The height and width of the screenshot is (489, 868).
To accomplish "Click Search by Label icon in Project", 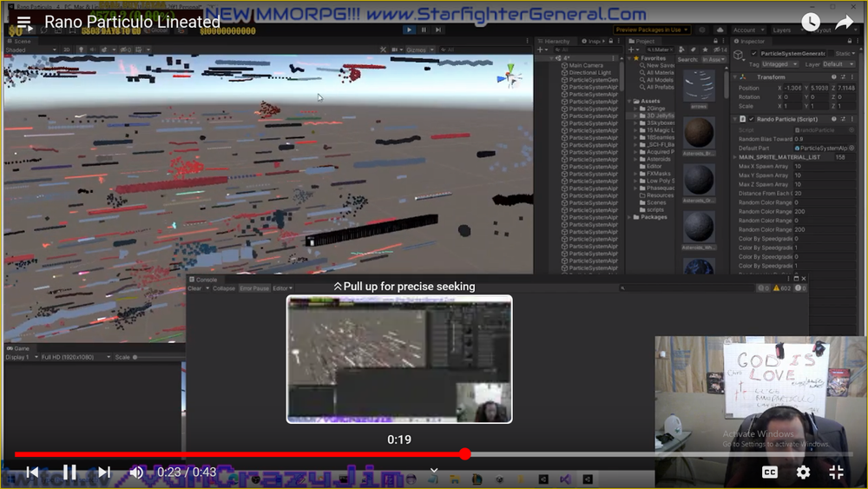I will point(693,50).
